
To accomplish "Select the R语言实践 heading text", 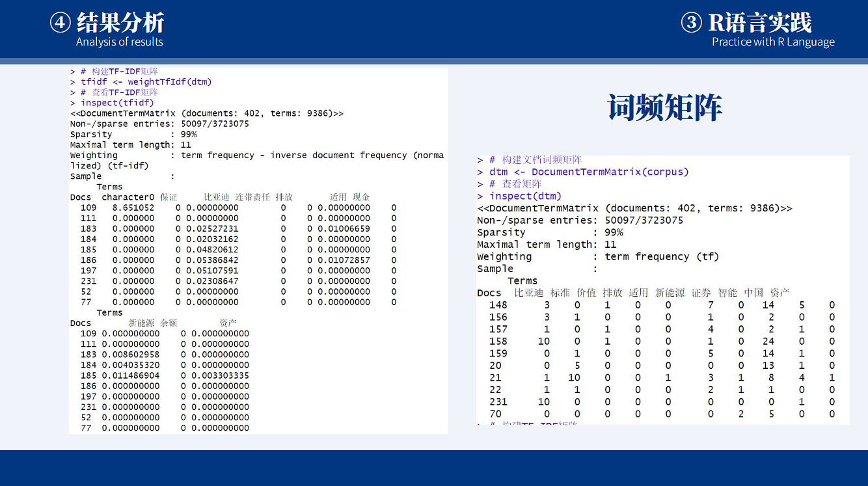I will coord(760,23).
